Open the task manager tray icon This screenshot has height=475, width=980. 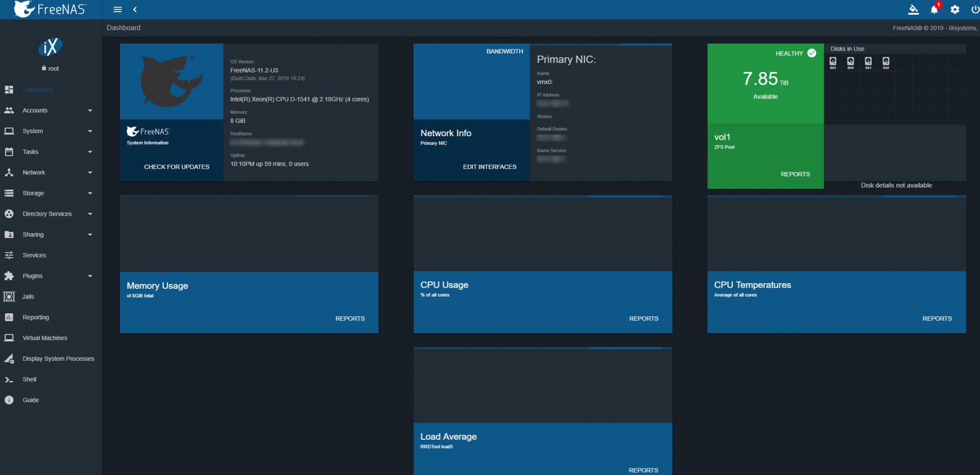[x=914, y=9]
